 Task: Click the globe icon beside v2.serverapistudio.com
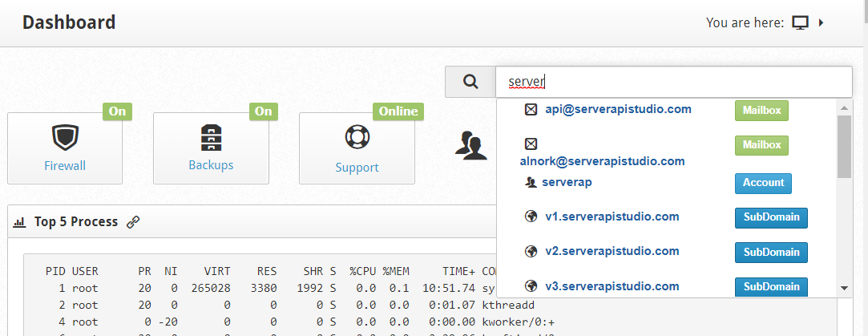tap(531, 252)
